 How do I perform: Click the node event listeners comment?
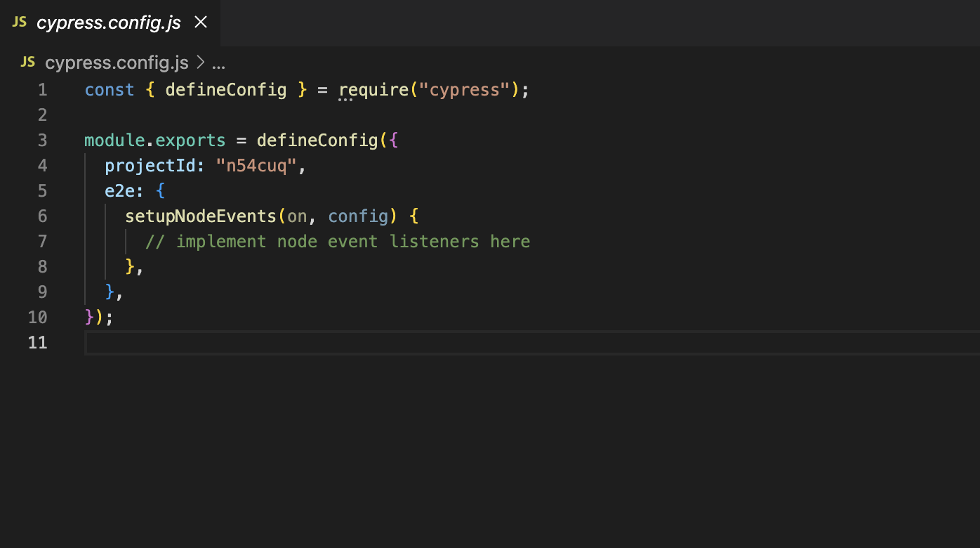pos(337,241)
